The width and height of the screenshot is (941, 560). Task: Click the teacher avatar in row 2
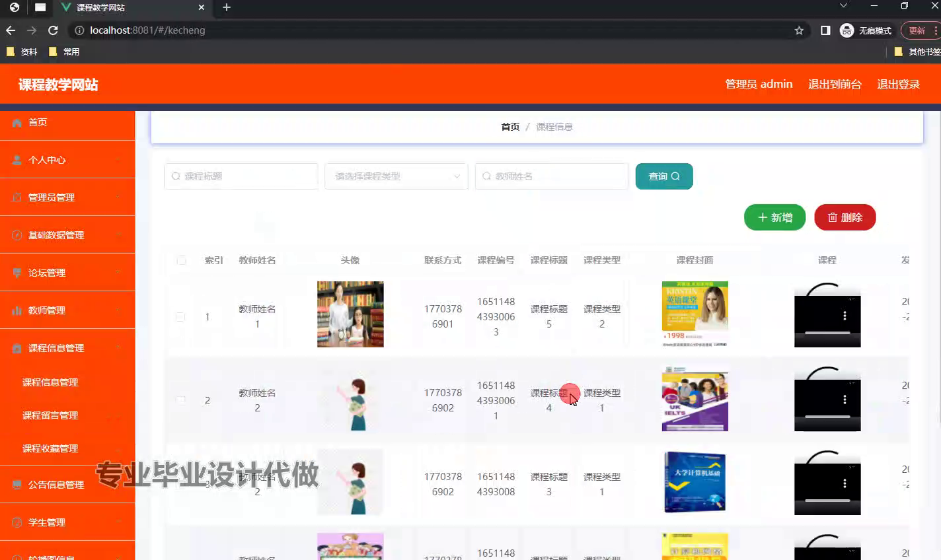(350, 398)
